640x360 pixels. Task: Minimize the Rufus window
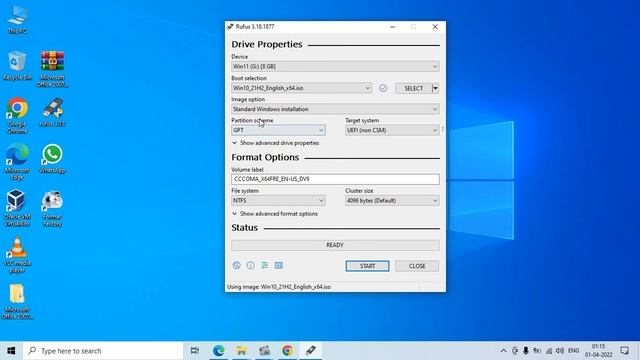tap(392, 27)
